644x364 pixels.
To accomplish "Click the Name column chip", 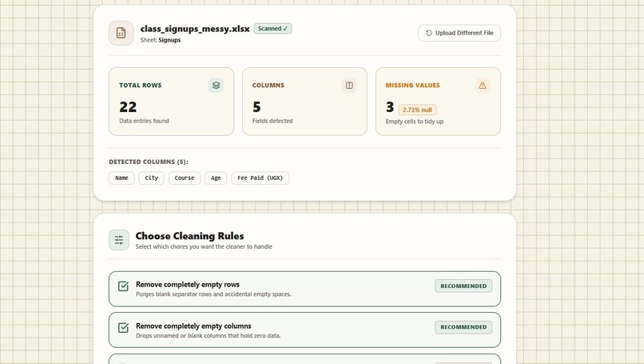I will [x=121, y=178].
